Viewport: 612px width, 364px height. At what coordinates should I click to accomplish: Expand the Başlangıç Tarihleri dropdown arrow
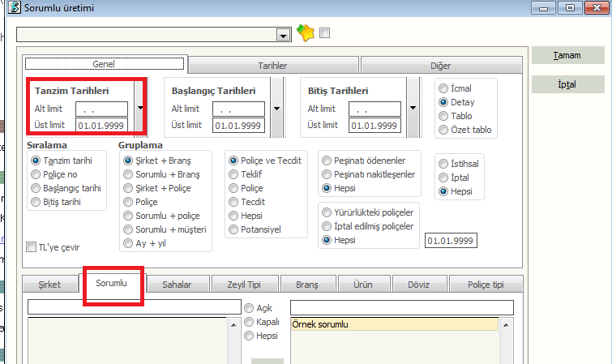click(x=277, y=108)
